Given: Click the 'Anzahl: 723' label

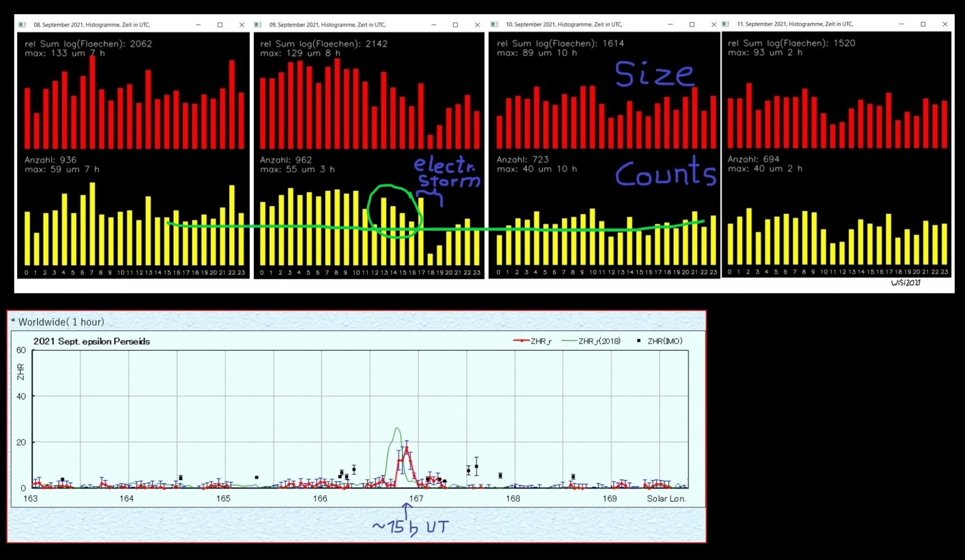Looking at the screenshot, I should pos(523,160).
